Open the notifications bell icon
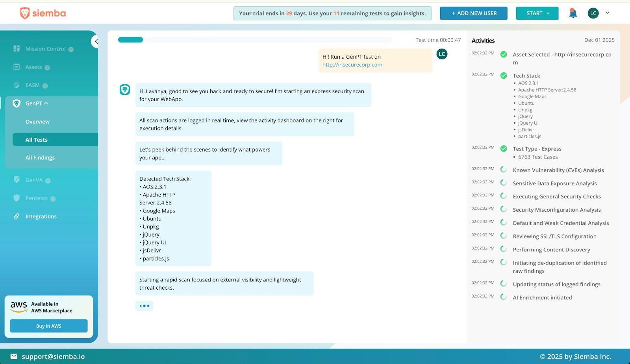 coord(573,13)
